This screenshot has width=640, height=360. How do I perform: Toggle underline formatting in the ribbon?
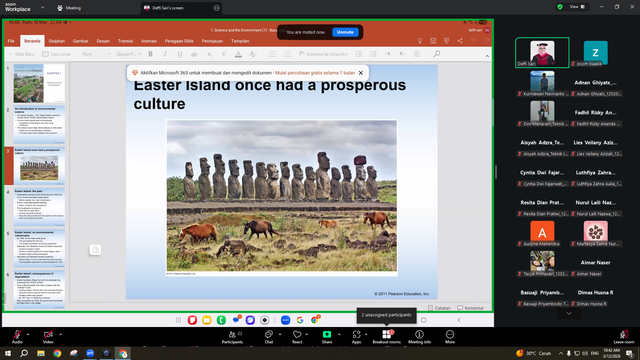[x=180, y=54]
